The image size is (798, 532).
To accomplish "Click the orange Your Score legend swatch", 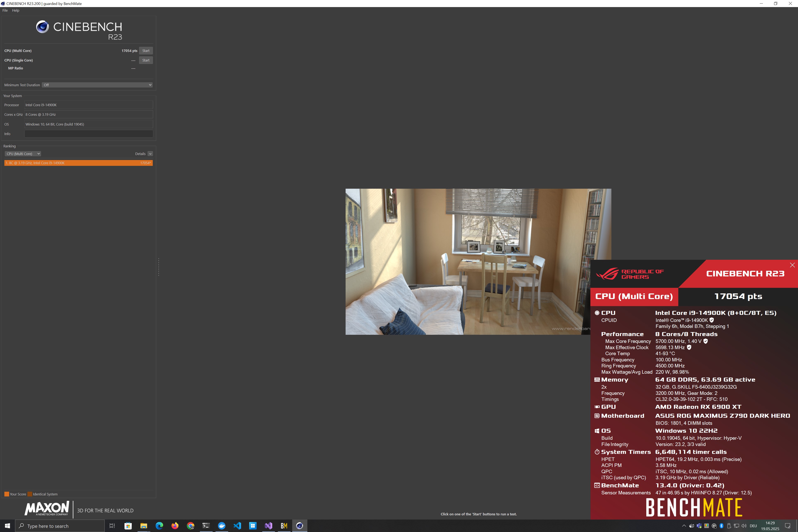I will coord(6,494).
